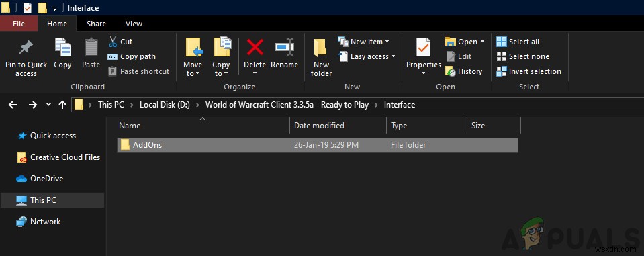Screen dimensions: 644x256
Task: Go to World of Warcraft Client breadcrumb
Action: tap(287, 105)
